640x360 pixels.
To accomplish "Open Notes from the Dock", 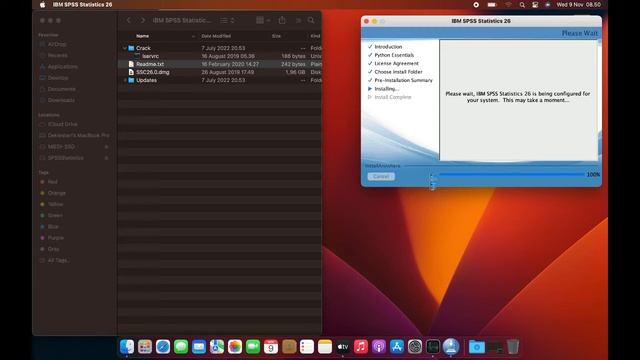I will click(325, 347).
